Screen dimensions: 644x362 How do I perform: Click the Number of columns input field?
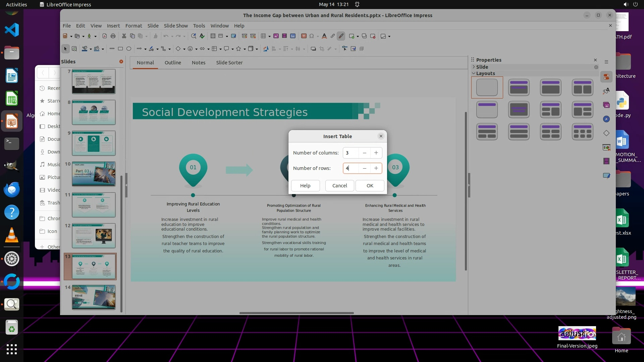(350, 153)
